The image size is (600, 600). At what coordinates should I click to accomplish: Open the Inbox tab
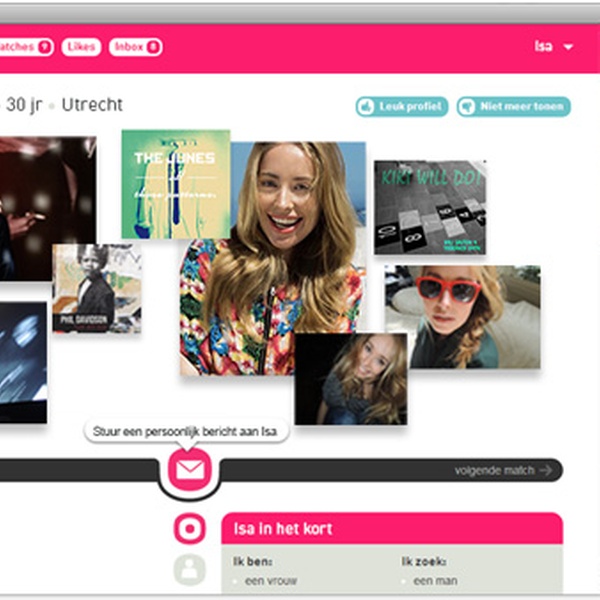(x=136, y=47)
